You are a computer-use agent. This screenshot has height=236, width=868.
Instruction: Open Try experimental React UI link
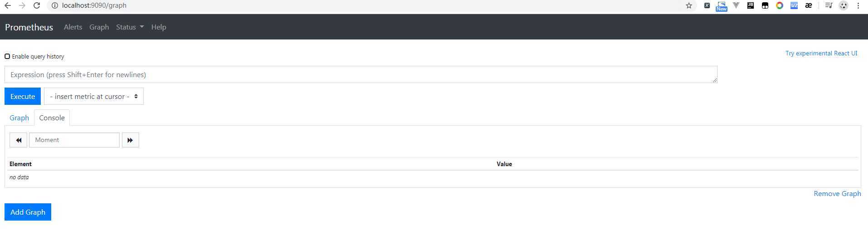point(821,53)
